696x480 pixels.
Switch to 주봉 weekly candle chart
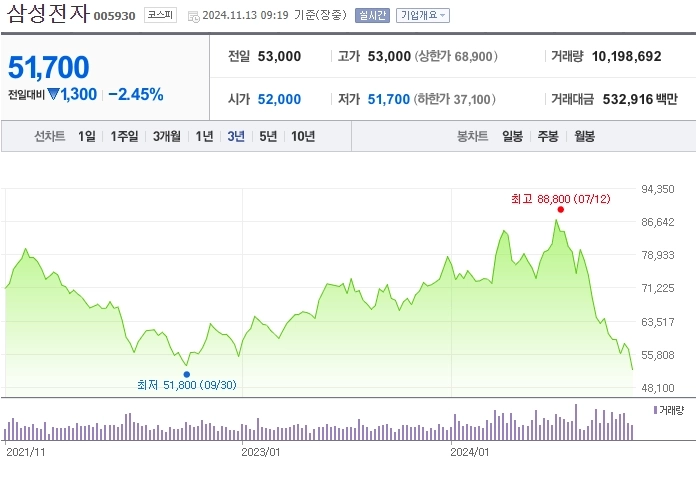(x=547, y=137)
